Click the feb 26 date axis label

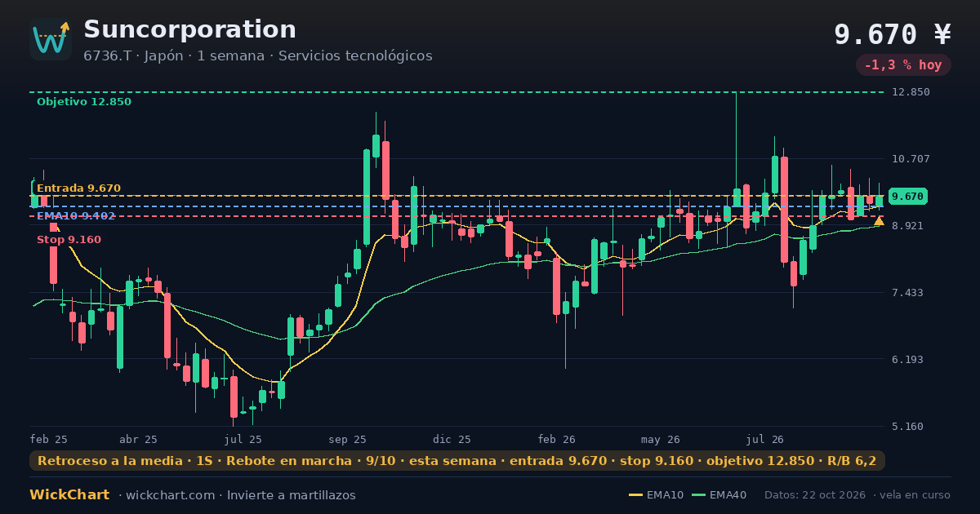tap(557, 440)
